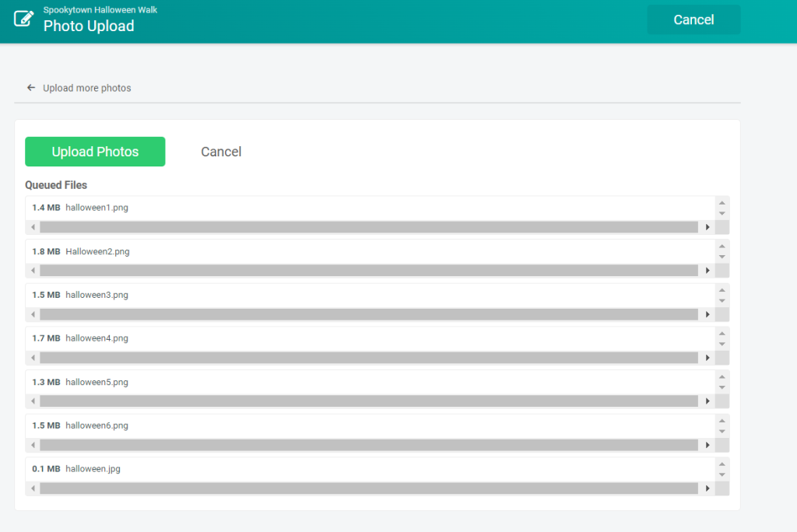Click the 1.4 MB size of halloween1.png
Viewport: 797px width, 532px height.
46,208
